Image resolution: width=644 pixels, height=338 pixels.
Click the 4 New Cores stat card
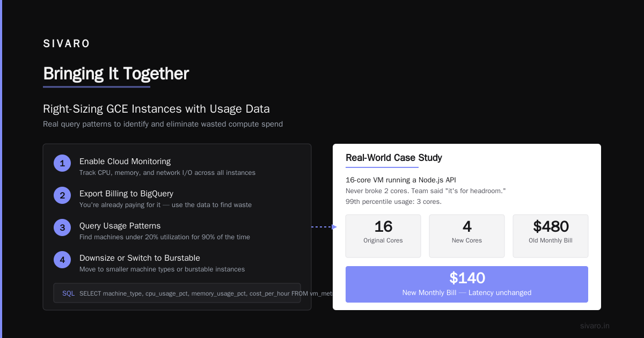[467, 236]
